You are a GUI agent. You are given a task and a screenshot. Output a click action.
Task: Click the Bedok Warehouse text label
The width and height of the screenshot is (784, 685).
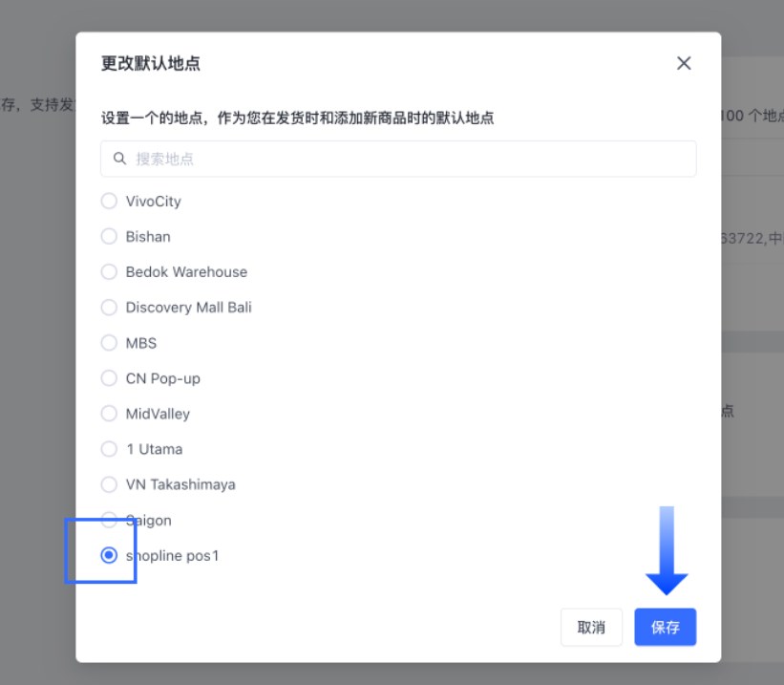pyautogui.click(x=186, y=271)
